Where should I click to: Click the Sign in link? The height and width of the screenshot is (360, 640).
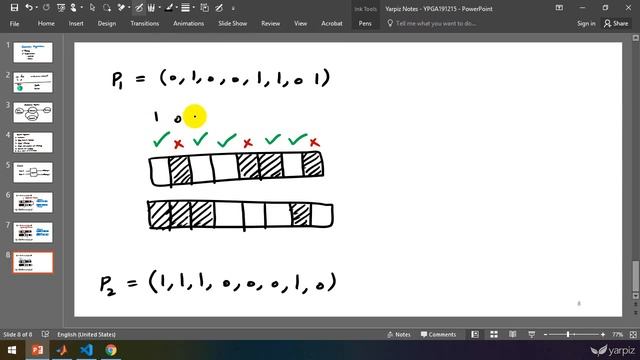586,24
